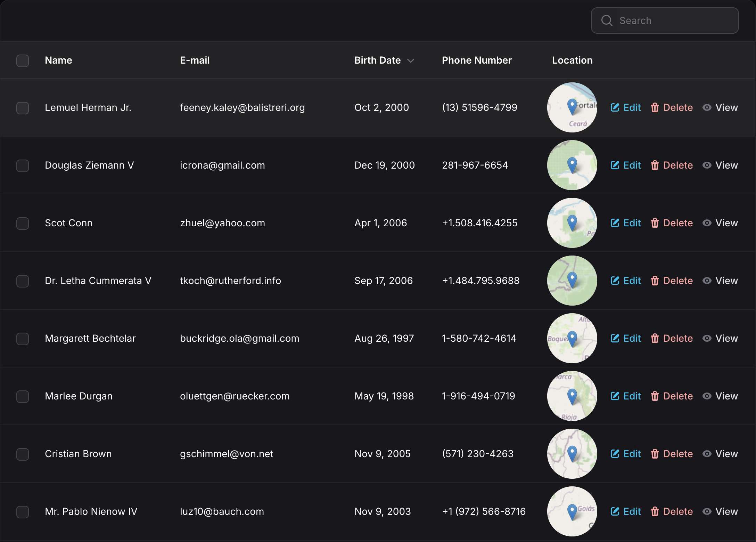756x542 pixels.
Task: Click the Delete link for Cristian Brown
Action: tap(677, 454)
